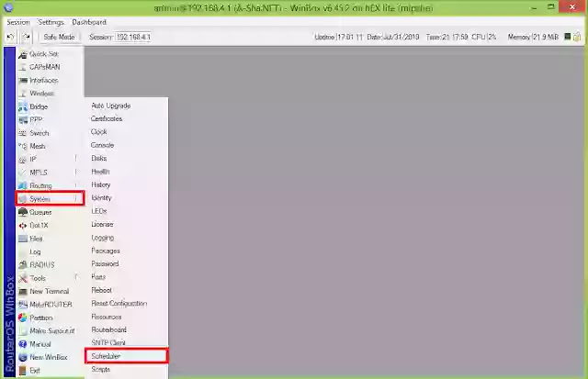Open Dot1X in the sidebar
The height and width of the screenshot is (379, 588).
(50, 226)
